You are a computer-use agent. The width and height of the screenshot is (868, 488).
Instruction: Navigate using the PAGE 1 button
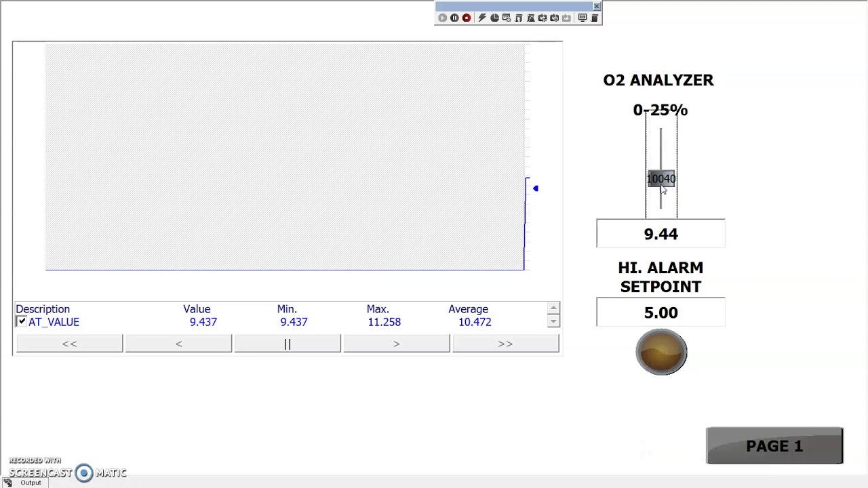point(774,446)
